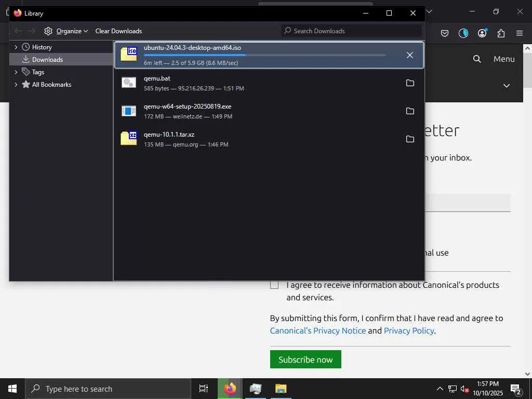Click the muted volume tray icon
Viewport: 532px width, 399px height.
pos(464,389)
